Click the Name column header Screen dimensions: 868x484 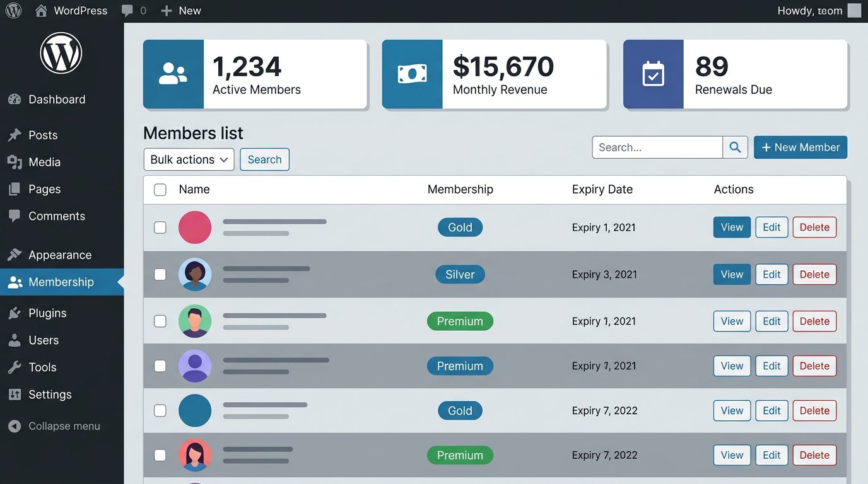(x=194, y=190)
